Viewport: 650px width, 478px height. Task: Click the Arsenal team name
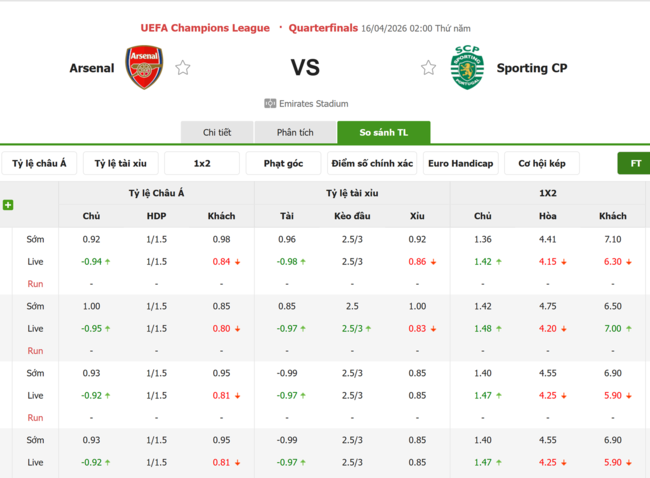point(92,68)
